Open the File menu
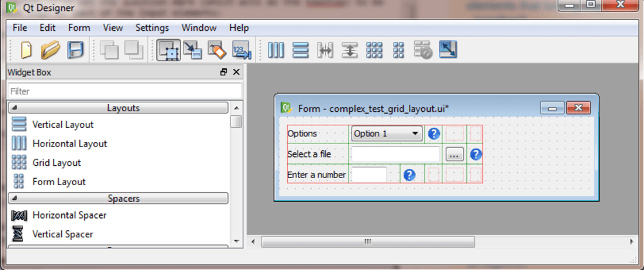The height and width of the screenshot is (270, 644). [20, 28]
